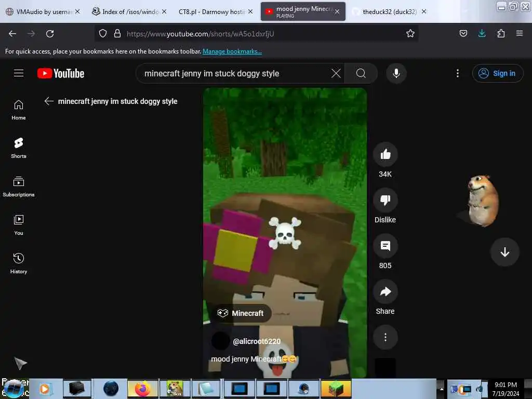Open the extensions puzzle icon
Viewport: 532px width, 399px height.
coord(501,33)
